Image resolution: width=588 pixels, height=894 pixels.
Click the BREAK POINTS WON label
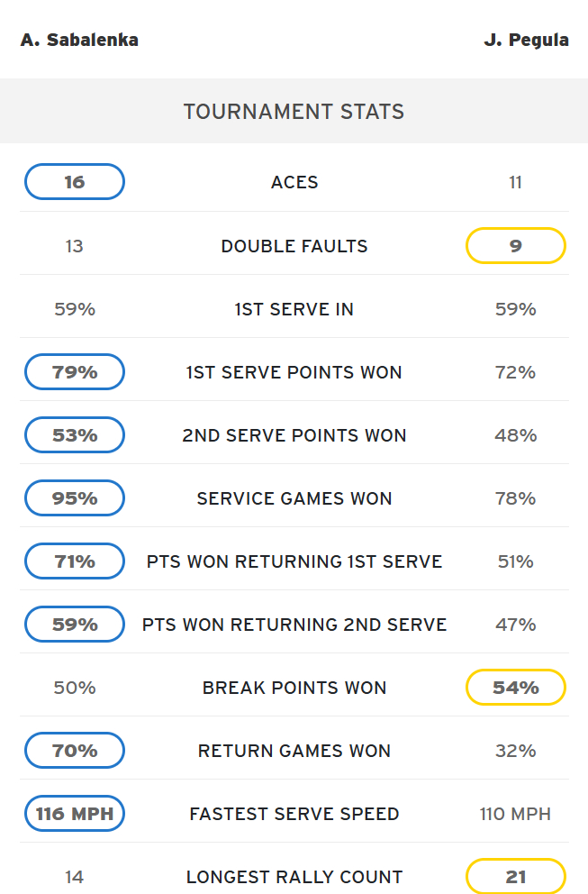pyautogui.click(x=294, y=688)
